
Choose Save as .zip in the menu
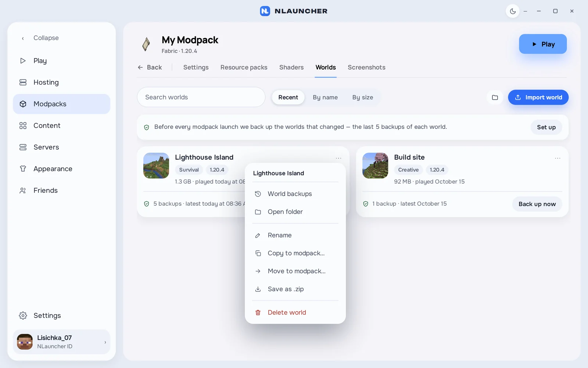click(x=295, y=289)
